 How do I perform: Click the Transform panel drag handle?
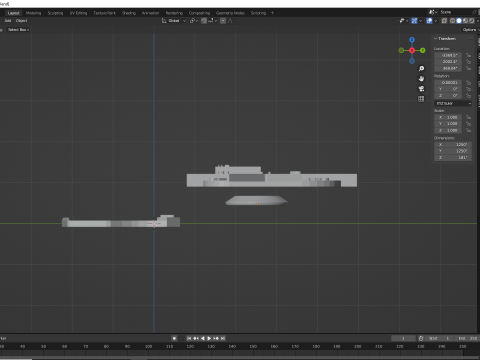tap(471, 39)
